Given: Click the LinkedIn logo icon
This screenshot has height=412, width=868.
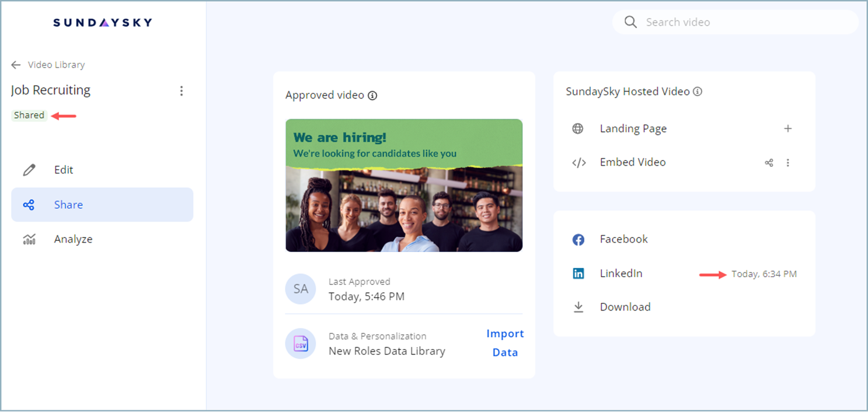Looking at the screenshot, I should click(578, 273).
